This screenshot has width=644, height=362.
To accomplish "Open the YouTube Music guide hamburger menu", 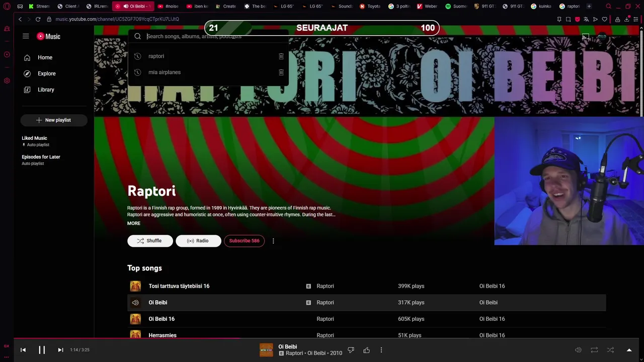I will [x=26, y=36].
